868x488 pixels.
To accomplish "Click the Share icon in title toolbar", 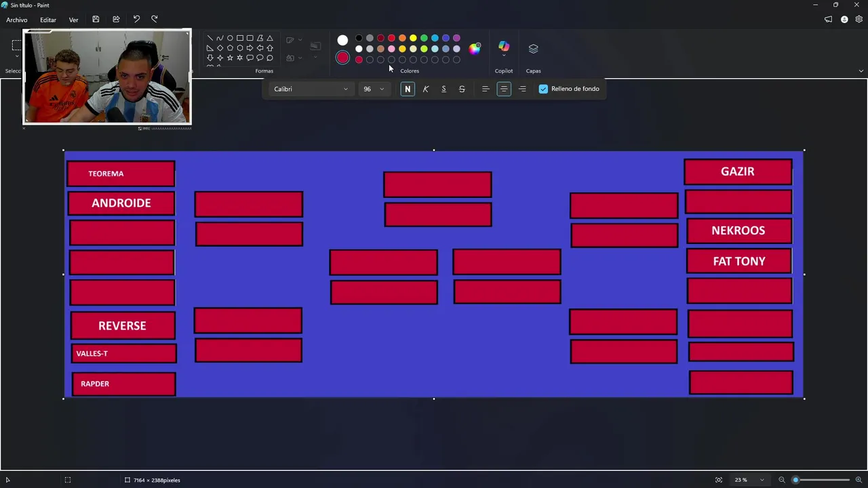I will pos(116,20).
